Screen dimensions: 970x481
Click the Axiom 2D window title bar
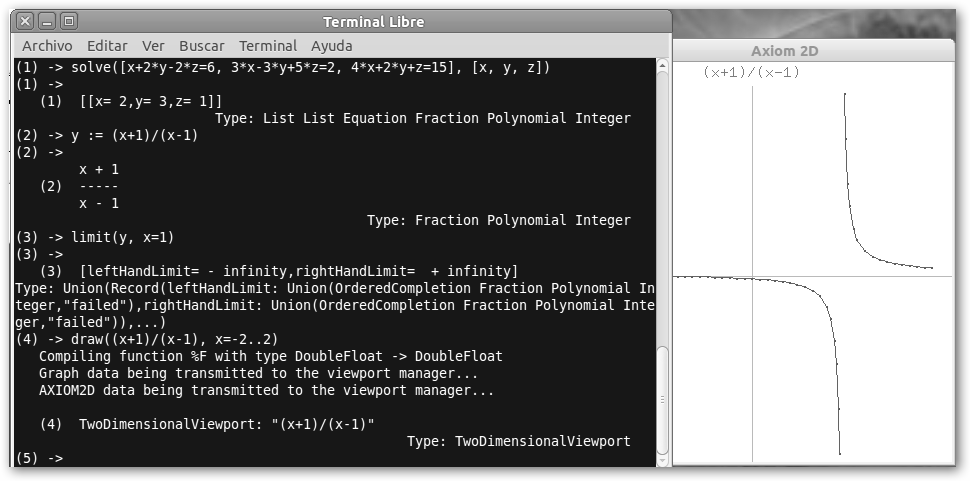[819, 52]
